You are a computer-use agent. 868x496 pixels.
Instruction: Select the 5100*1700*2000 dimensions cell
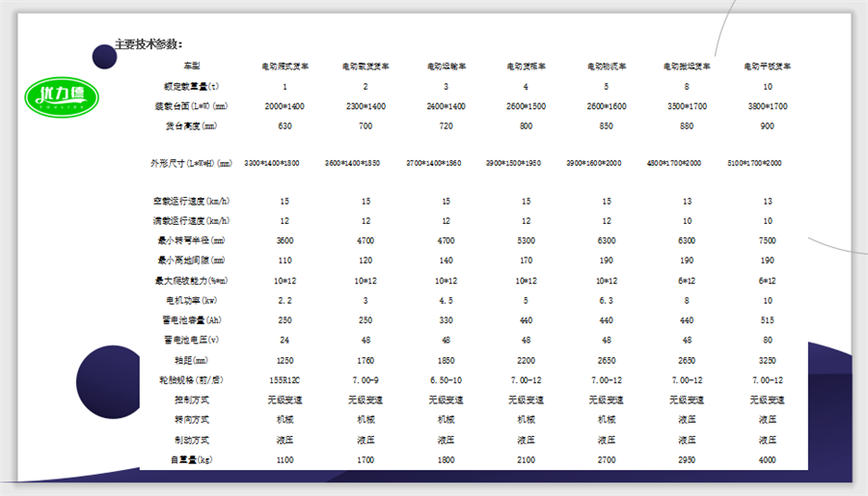(x=754, y=163)
